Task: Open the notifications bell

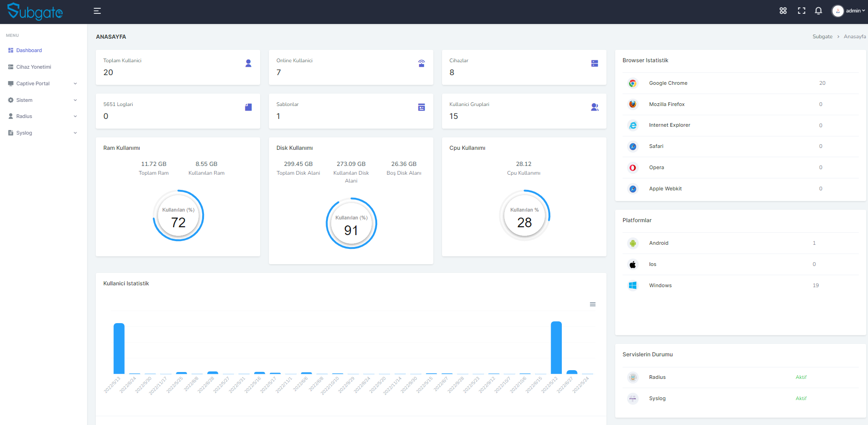Action: click(818, 11)
